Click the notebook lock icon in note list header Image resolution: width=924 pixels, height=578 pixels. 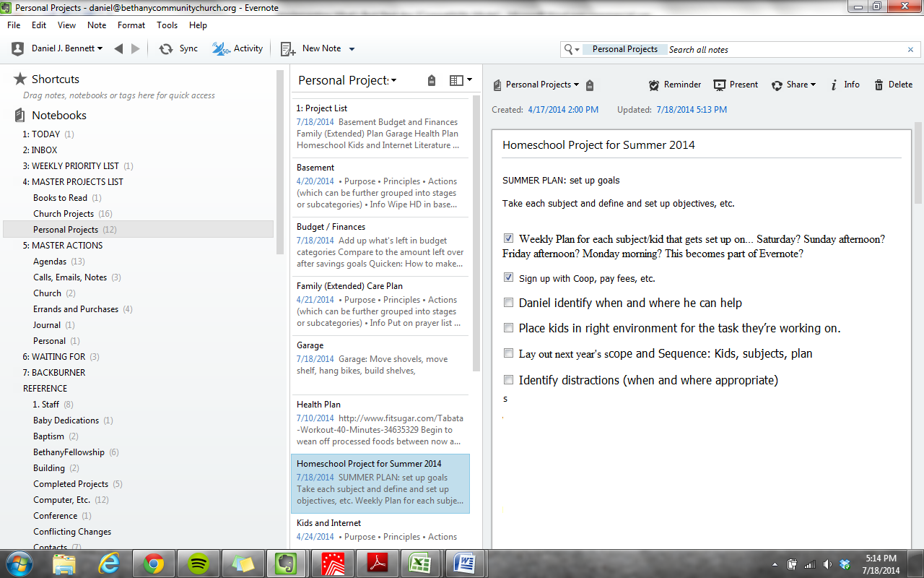pyautogui.click(x=432, y=80)
